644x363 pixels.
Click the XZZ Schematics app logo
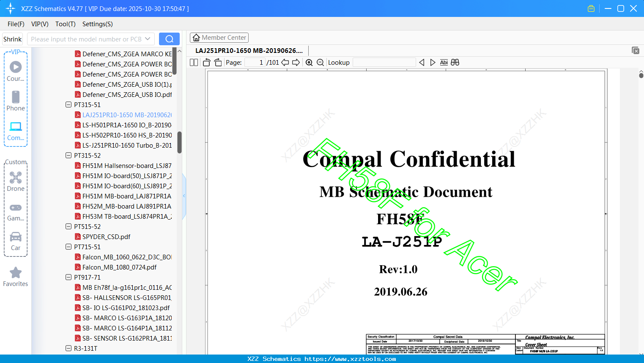click(x=11, y=8)
